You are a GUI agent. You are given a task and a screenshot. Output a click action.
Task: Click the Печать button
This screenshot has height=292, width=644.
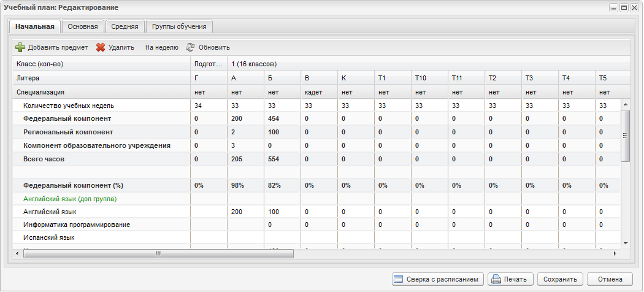[510, 279]
